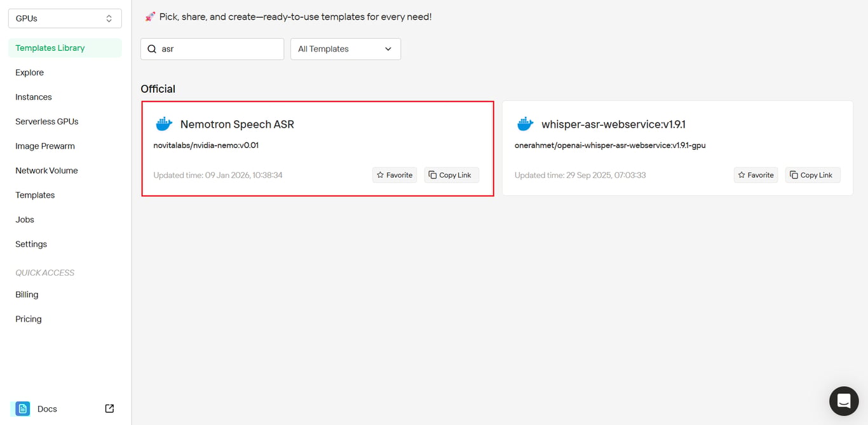Open Templates in sidebar
Viewport: 868px width, 425px height.
(x=35, y=195)
